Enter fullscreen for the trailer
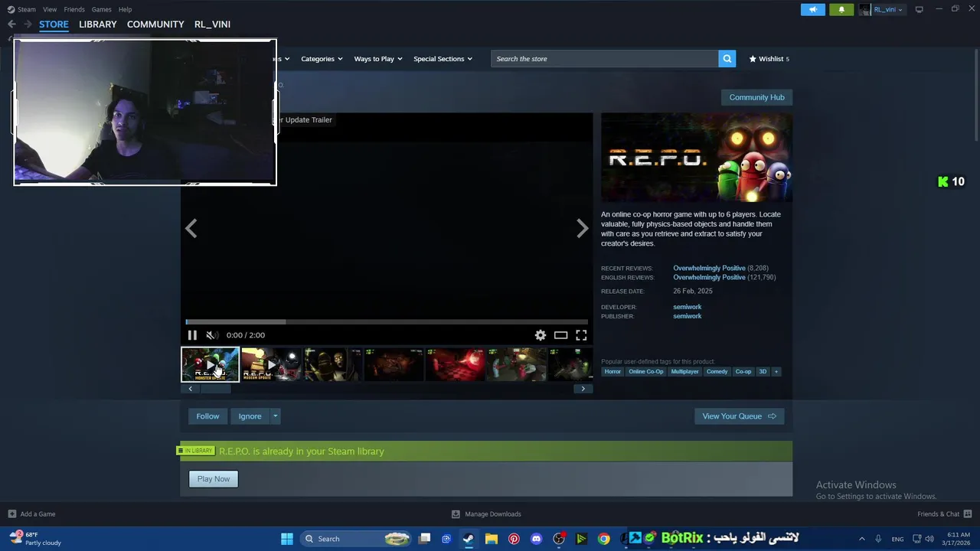980x551 pixels. tap(582, 335)
